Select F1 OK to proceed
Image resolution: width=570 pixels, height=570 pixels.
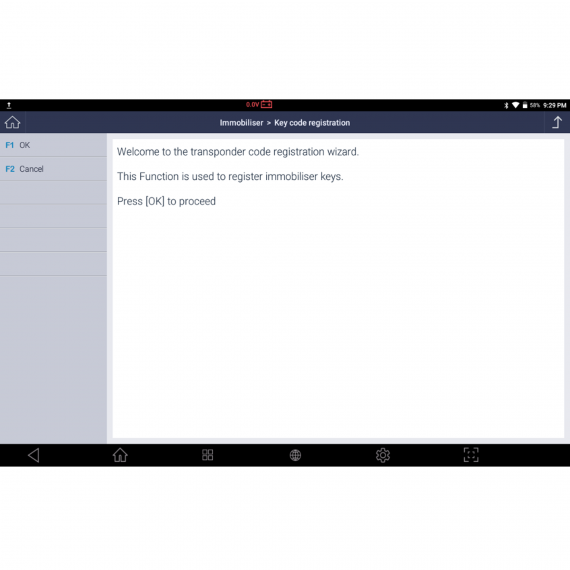coord(53,145)
